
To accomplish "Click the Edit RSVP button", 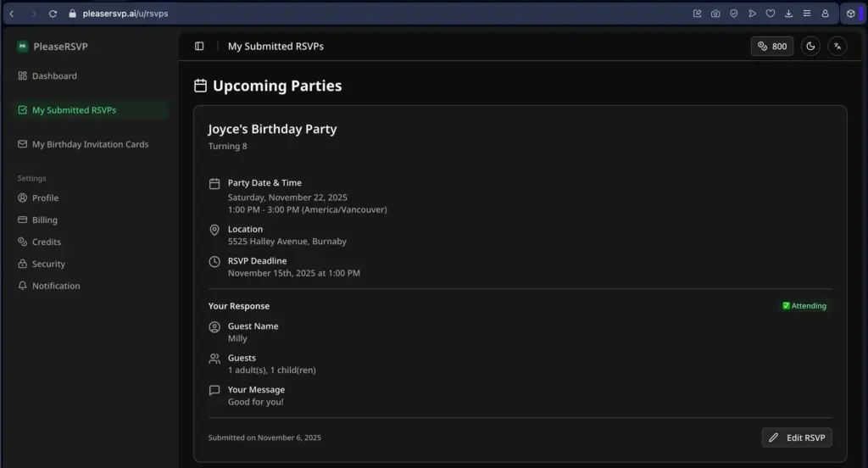I will pyautogui.click(x=797, y=437).
